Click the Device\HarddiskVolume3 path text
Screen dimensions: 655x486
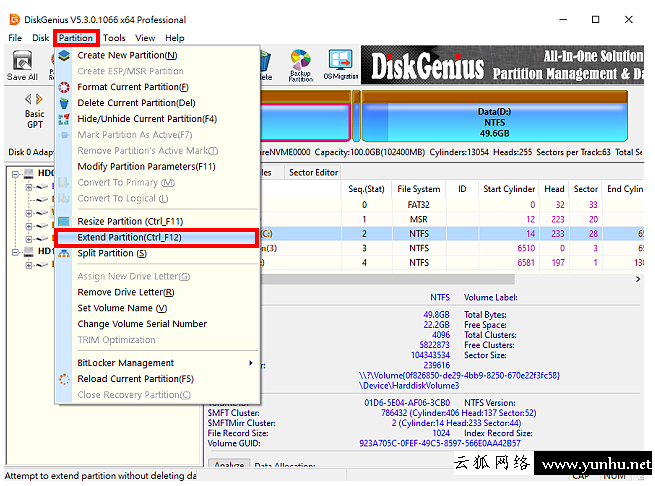(409, 386)
